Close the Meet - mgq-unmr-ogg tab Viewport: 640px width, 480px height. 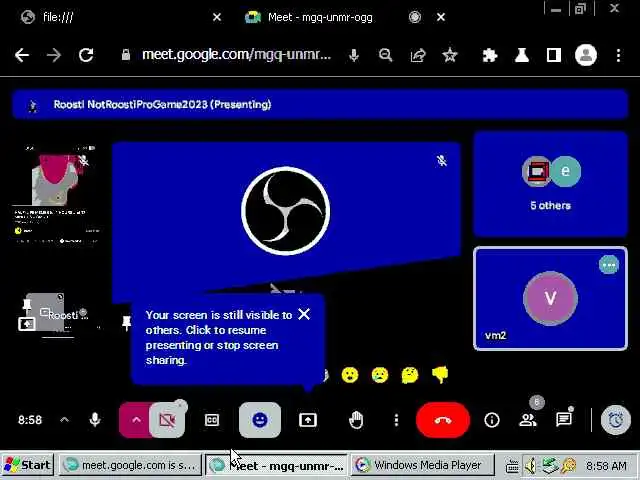tap(441, 17)
